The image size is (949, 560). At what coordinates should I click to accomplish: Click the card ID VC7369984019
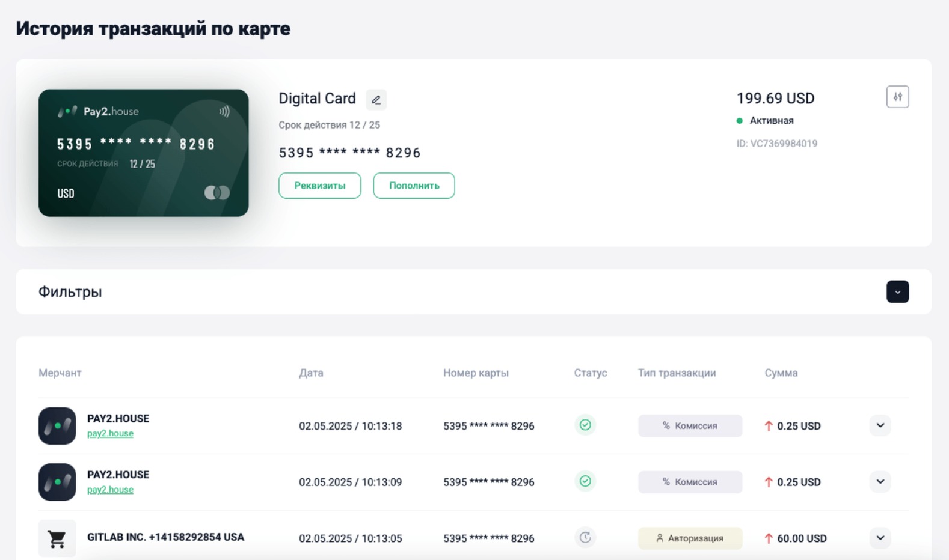(776, 144)
